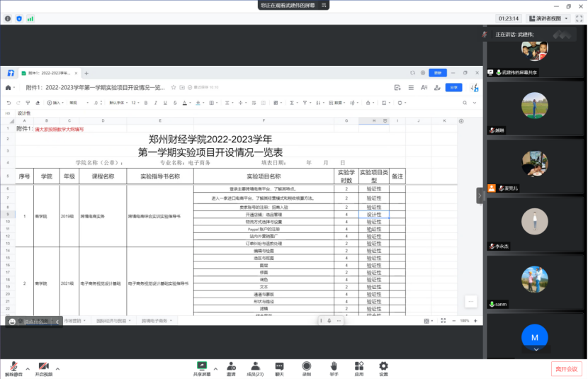Toggle Bold formatting

click(x=146, y=103)
